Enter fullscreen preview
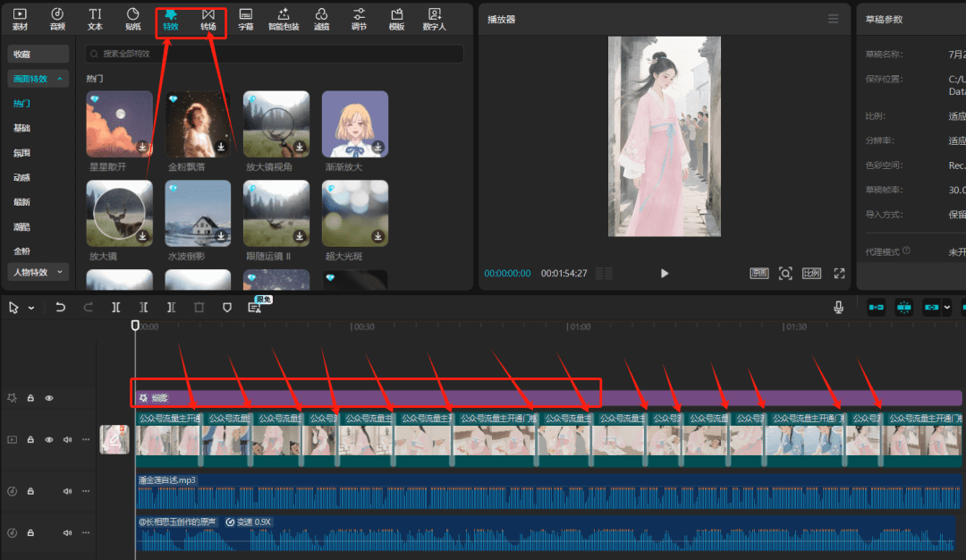Screen dimensions: 966x560 [839, 274]
